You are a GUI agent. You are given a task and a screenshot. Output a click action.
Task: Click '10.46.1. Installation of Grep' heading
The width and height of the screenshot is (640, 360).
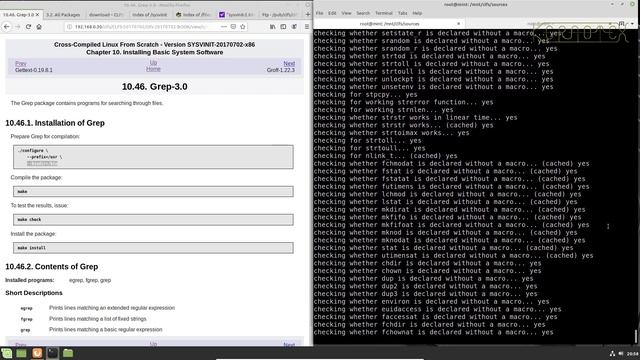click(55, 123)
